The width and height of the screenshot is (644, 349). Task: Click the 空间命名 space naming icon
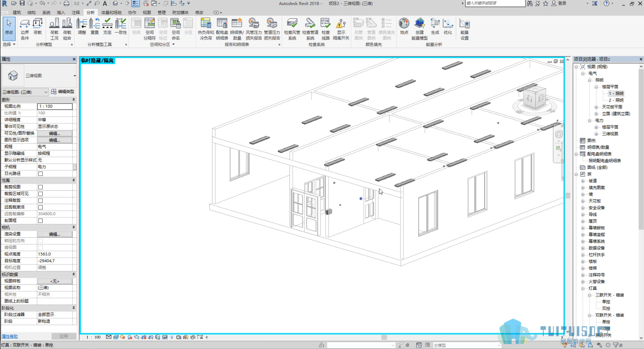pyautogui.click(x=176, y=29)
